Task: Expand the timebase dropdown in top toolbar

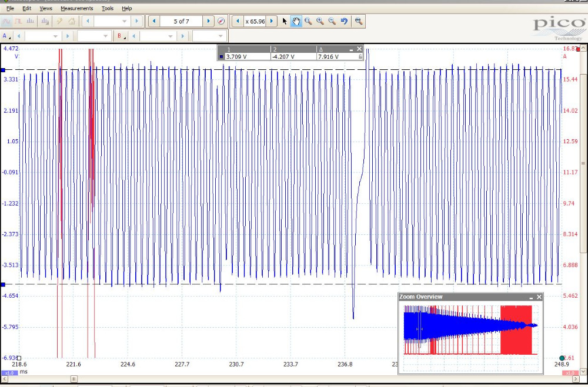Action: tap(124, 21)
